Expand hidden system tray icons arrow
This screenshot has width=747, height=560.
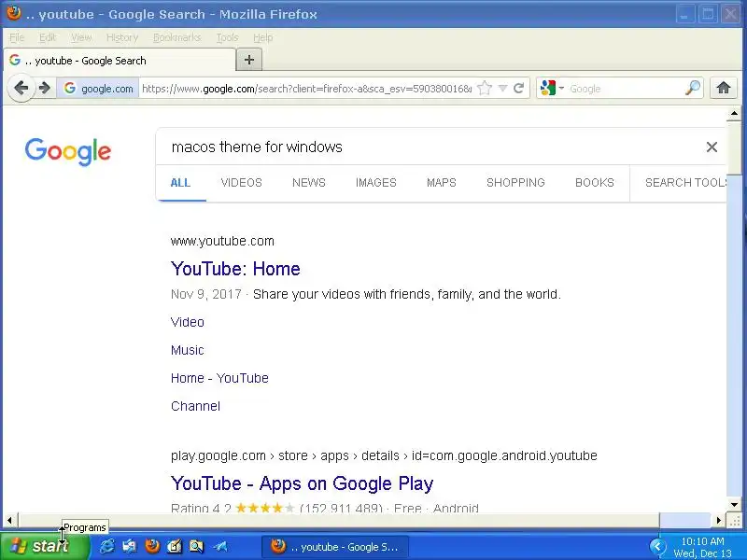pos(658,547)
